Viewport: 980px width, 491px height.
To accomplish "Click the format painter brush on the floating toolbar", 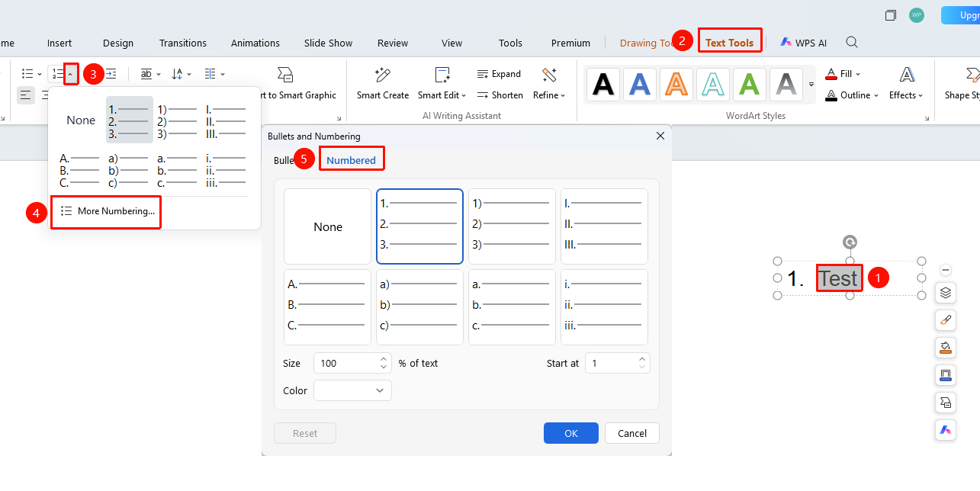I will [946, 320].
